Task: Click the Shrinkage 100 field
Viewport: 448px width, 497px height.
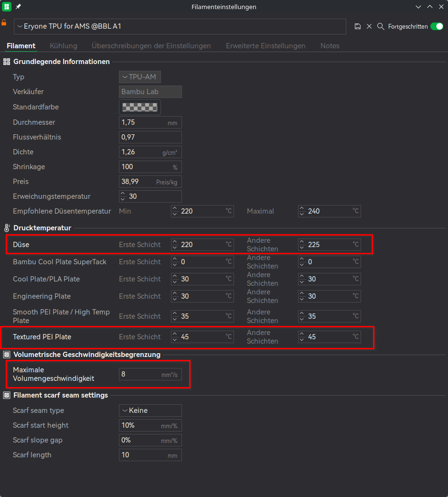Action: (150, 167)
